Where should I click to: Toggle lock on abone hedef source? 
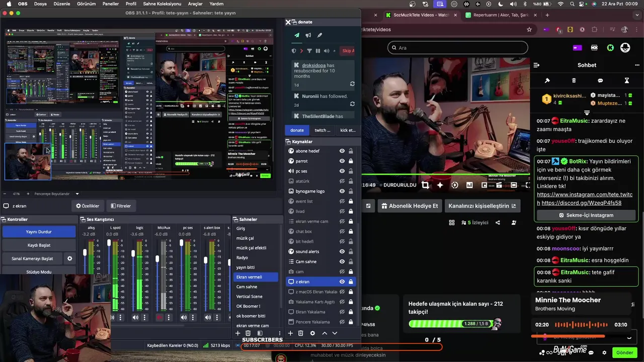[351, 151]
